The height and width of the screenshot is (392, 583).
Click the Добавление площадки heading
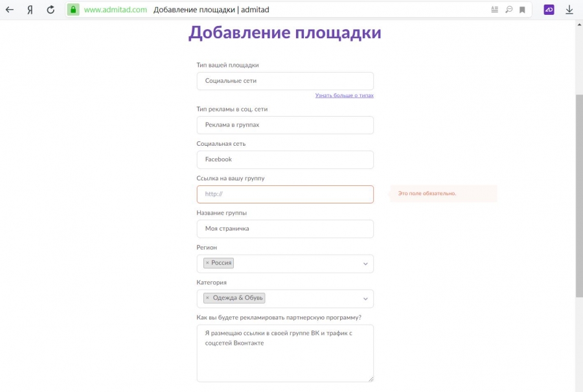coord(285,32)
